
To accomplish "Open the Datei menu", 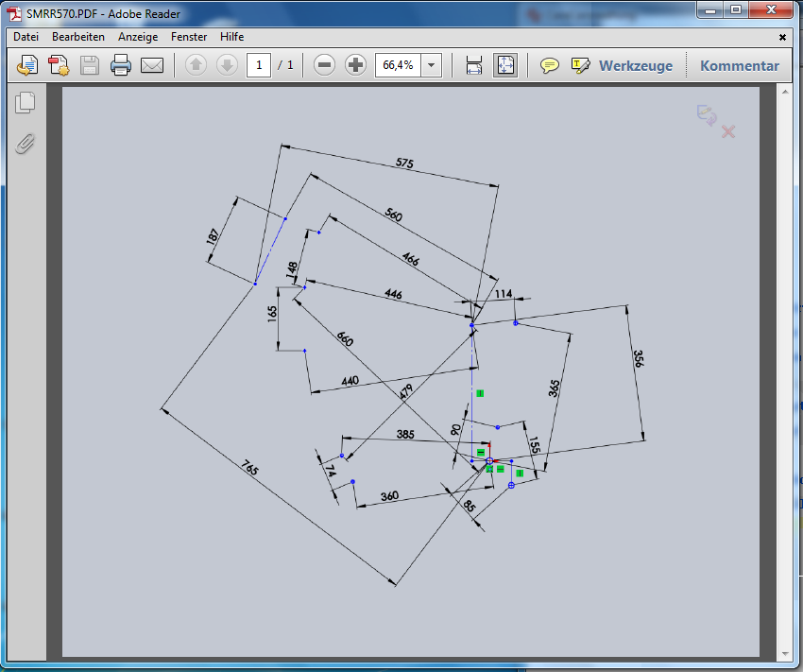I will (x=26, y=37).
